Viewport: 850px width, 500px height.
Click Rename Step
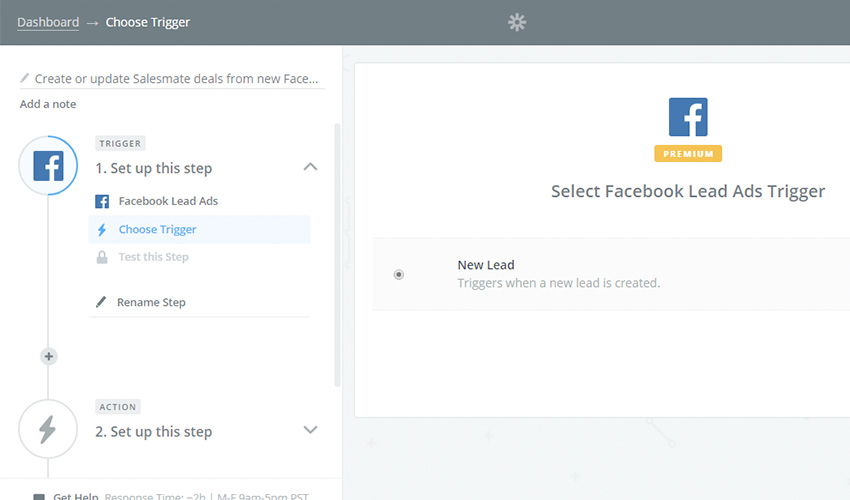pyautogui.click(x=151, y=302)
